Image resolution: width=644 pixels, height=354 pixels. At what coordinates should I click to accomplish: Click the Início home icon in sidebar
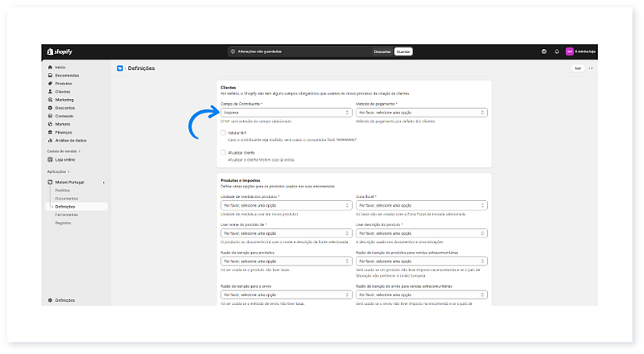coord(50,67)
